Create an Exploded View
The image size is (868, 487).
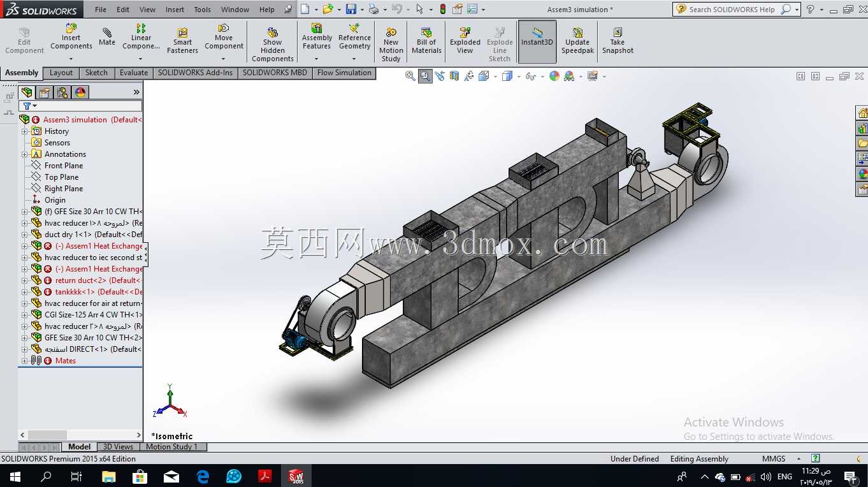tap(465, 41)
